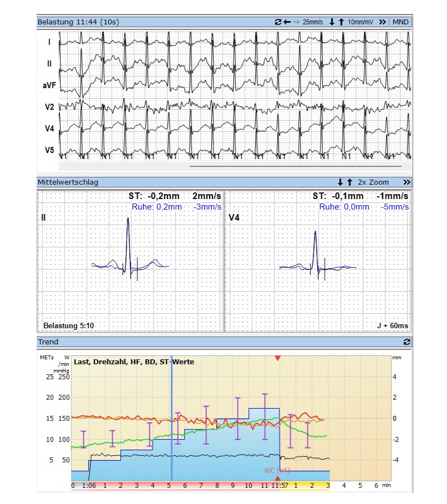Select the lead II averaged beat panel
The width and height of the screenshot is (447, 504).
point(130,261)
